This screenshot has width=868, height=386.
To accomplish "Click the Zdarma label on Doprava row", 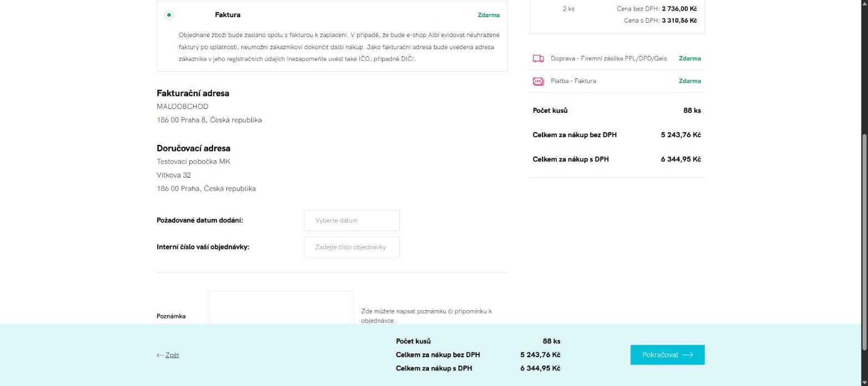I will coord(690,58).
